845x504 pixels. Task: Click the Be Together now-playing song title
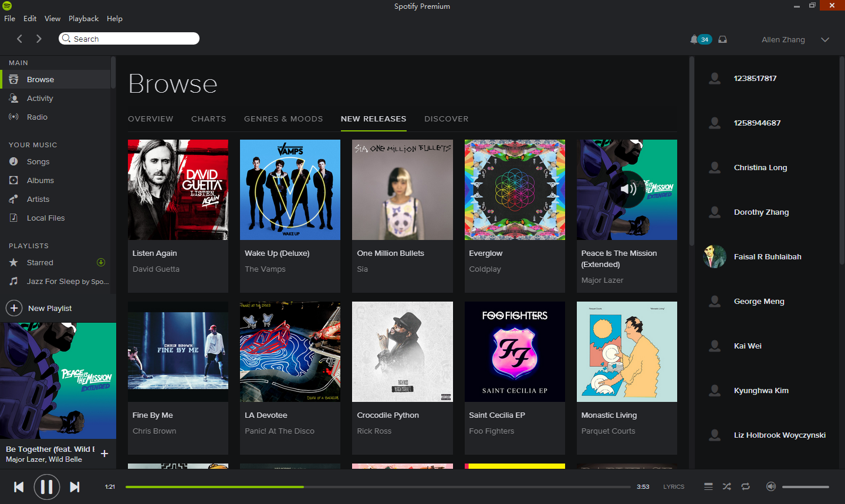(50, 449)
